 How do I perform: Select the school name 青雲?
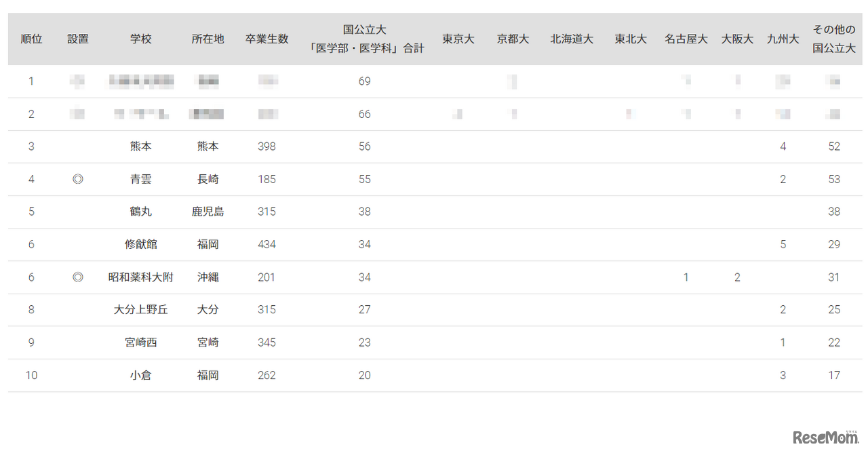pyautogui.click(x=140, y=179)
